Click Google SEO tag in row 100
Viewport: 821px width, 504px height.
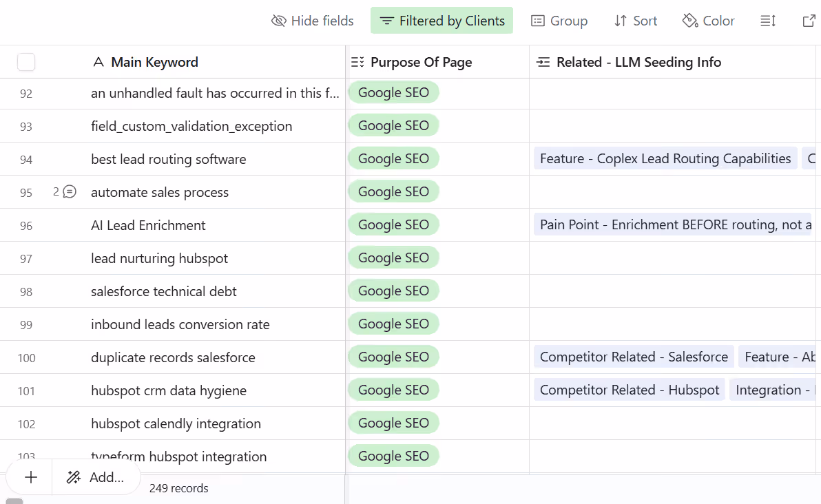394,357
